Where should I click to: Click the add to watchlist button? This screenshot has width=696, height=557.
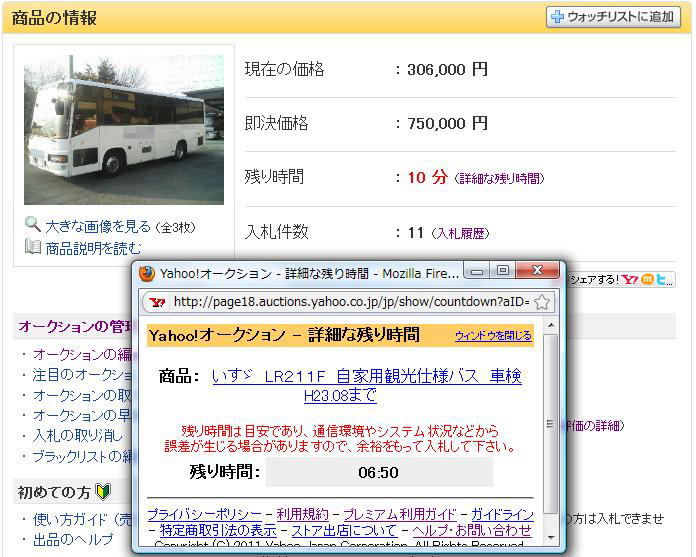point(613,17)
